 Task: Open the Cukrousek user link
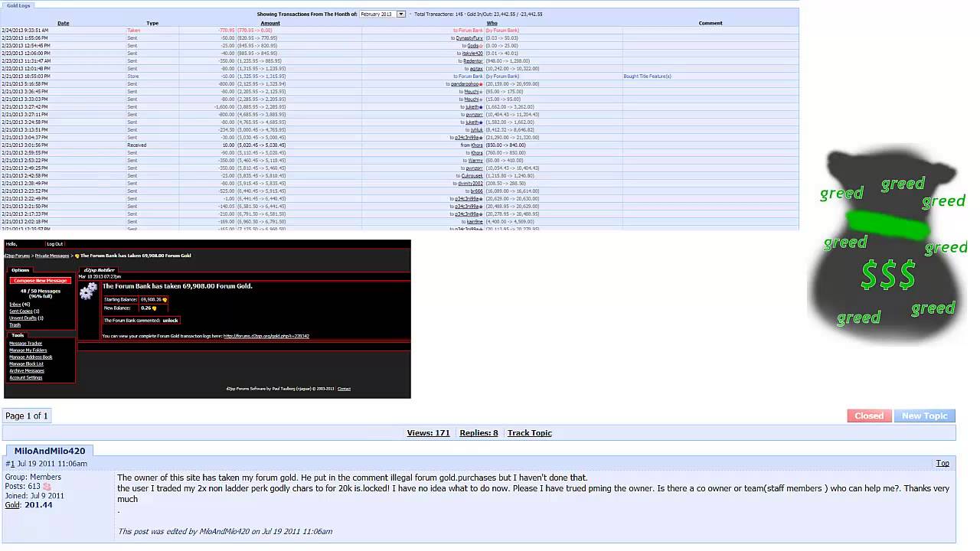click(472, 176)
